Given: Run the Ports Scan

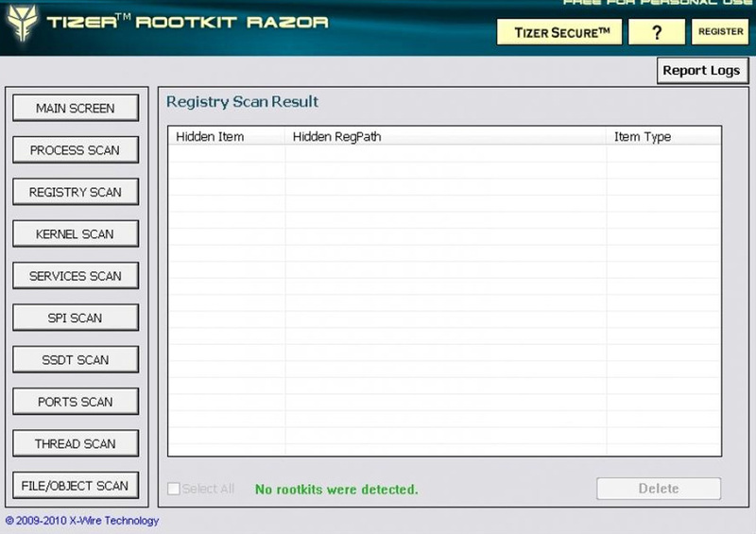Looking at the screenshot, I should [76, 402].
